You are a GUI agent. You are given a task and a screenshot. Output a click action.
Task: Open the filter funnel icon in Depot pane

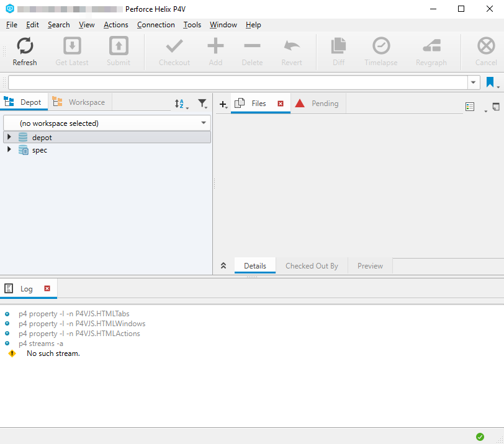202,104
